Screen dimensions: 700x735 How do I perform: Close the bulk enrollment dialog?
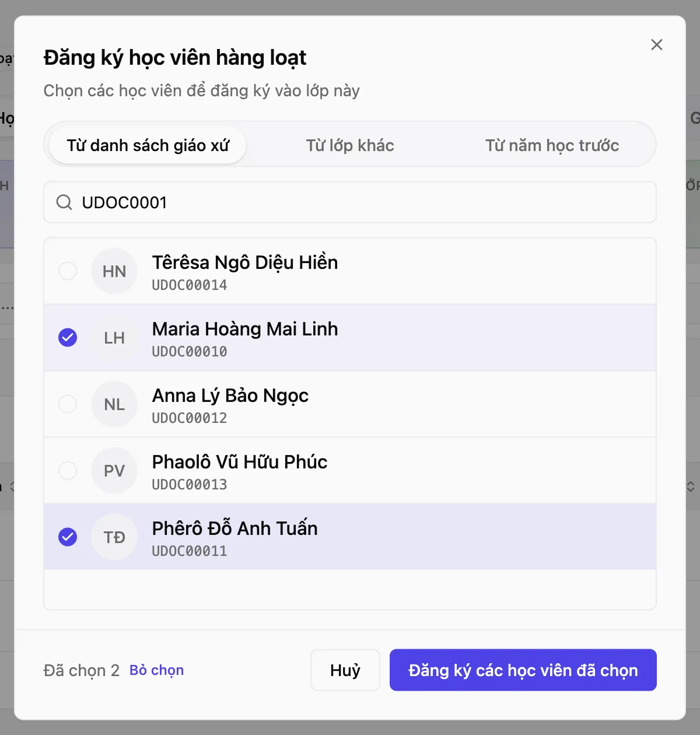(x=656, y=45)
